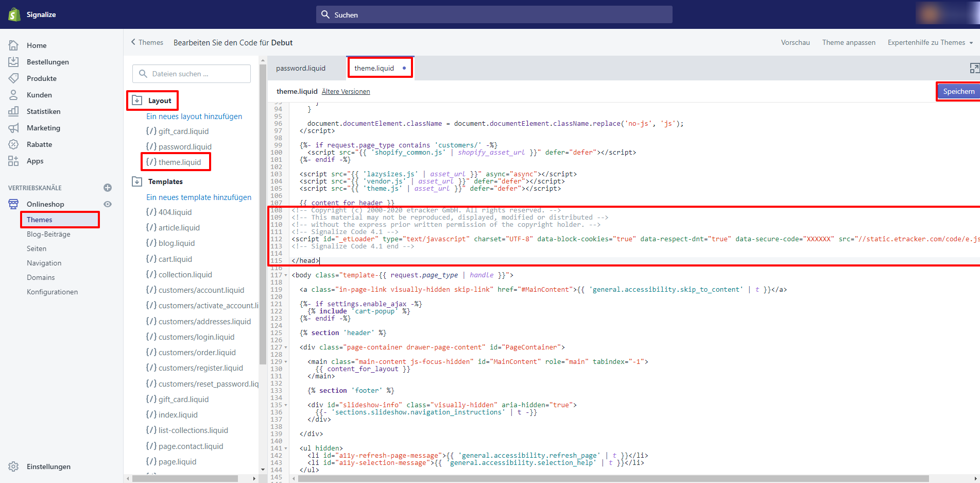Save changes with Speichern button

958,91
